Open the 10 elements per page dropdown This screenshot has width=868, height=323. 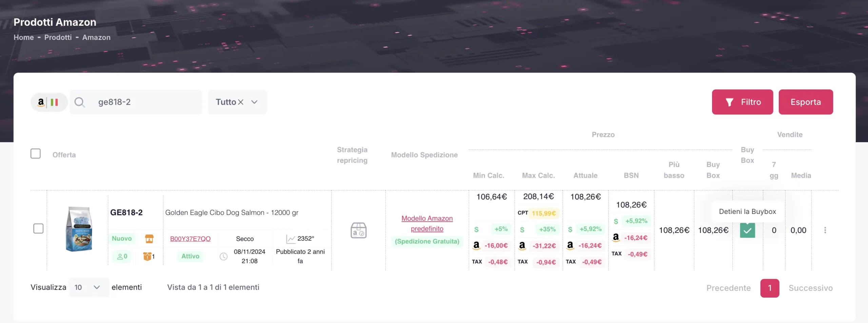[88, 287]
